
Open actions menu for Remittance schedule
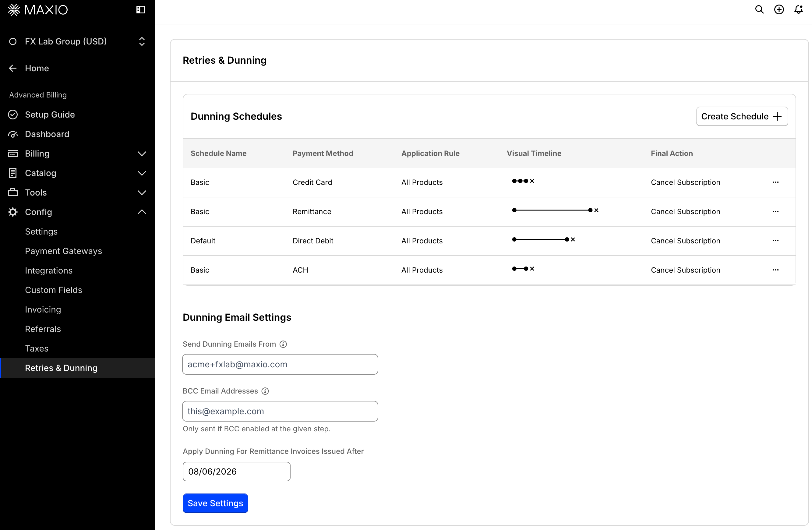click(x=775, y=212)
